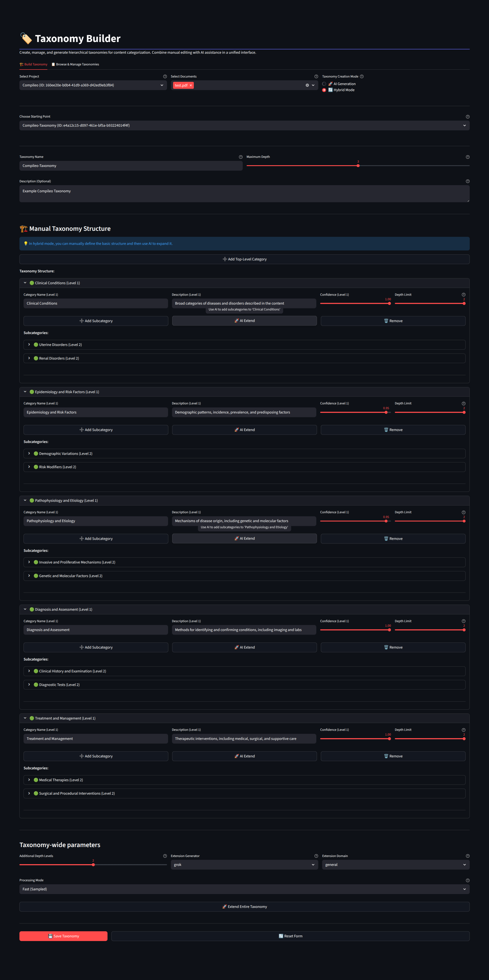Expand Surgical and Procedural Interventions subcategory
489x980 pixels.
coord(244,794)
